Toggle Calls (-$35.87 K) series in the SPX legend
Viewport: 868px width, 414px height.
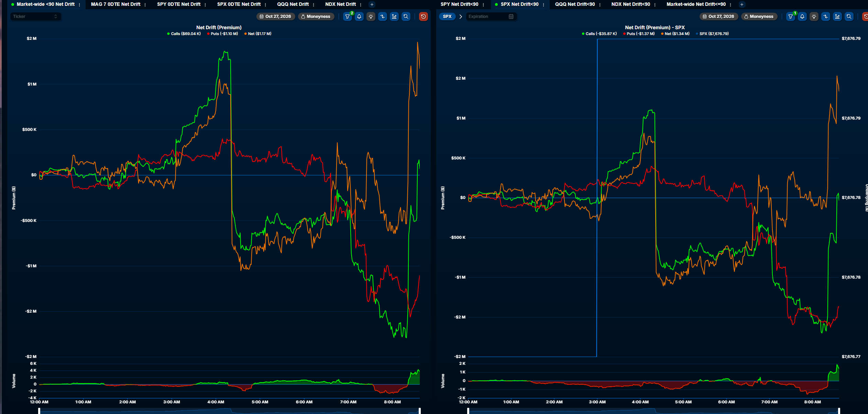599,34
